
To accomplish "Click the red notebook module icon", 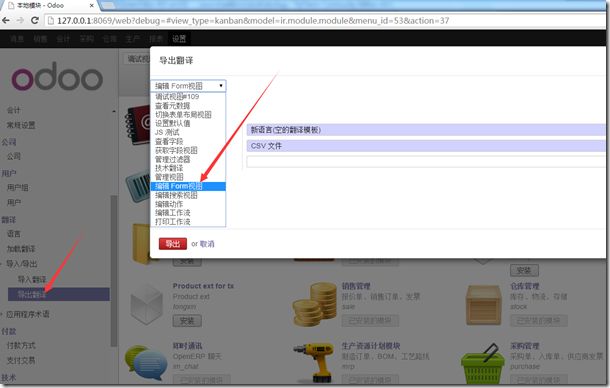I will pos(137,125).
